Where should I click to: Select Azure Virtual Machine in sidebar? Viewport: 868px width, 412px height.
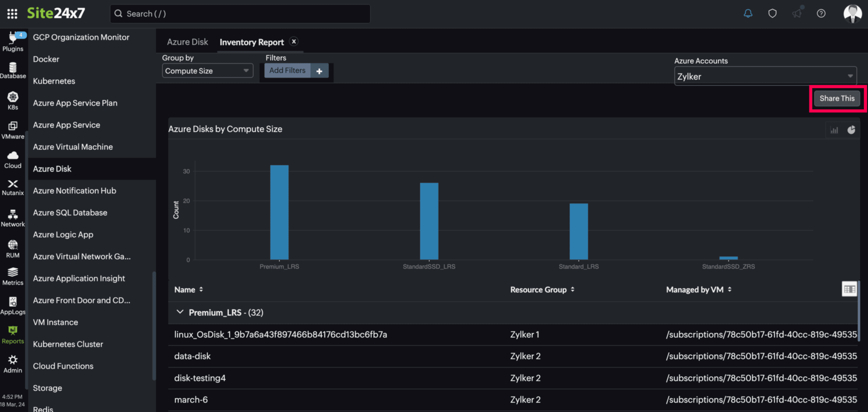(x=73, y=147)
